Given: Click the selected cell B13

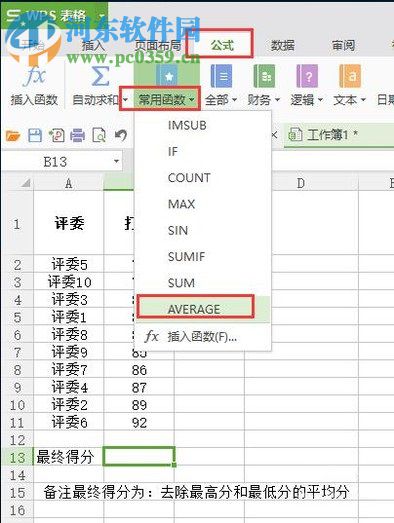Looking at the screenshot, I should pos(139,457).
